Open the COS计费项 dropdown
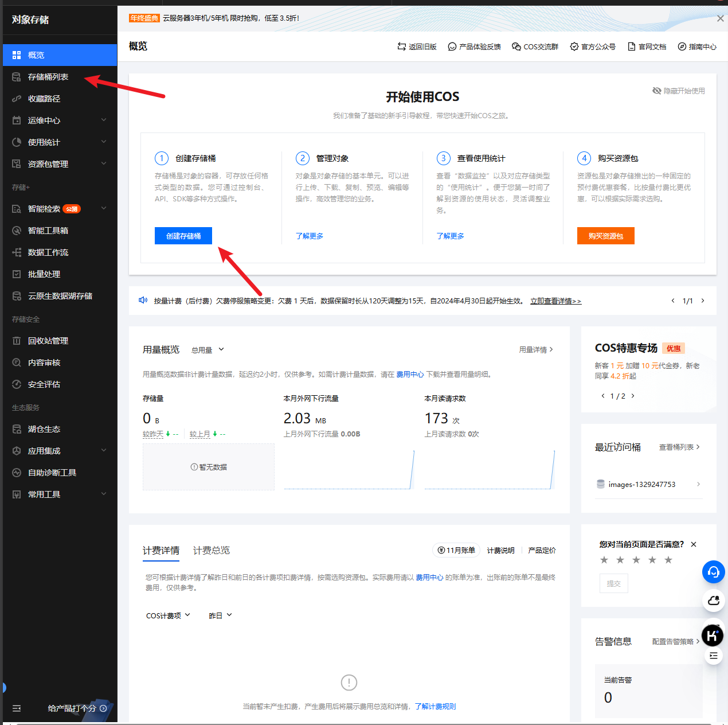728x725 pixels. pos(168,615)
